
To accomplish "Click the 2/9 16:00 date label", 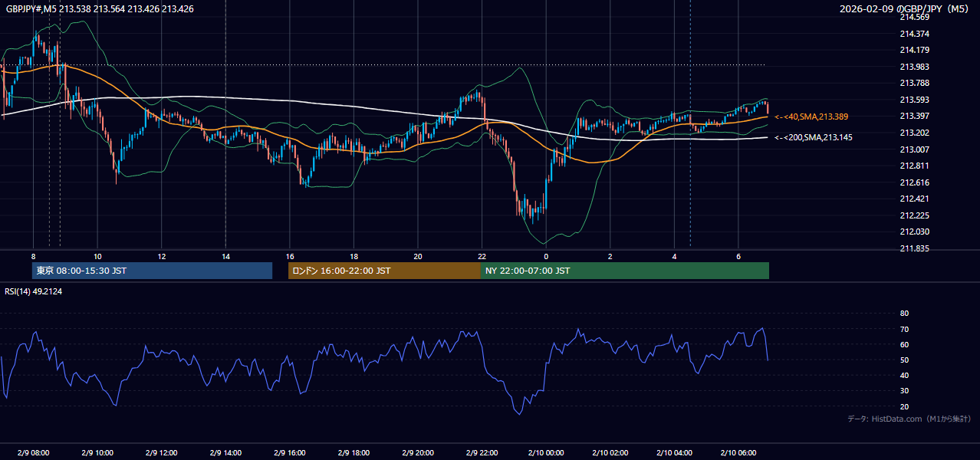I will pos(290,452).
